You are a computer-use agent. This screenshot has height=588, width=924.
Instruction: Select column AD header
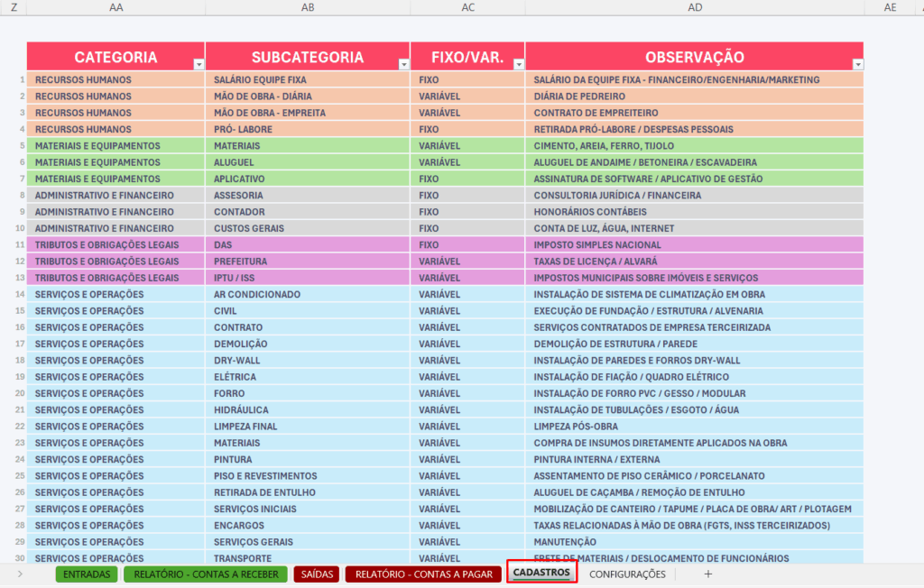(695, 7)
